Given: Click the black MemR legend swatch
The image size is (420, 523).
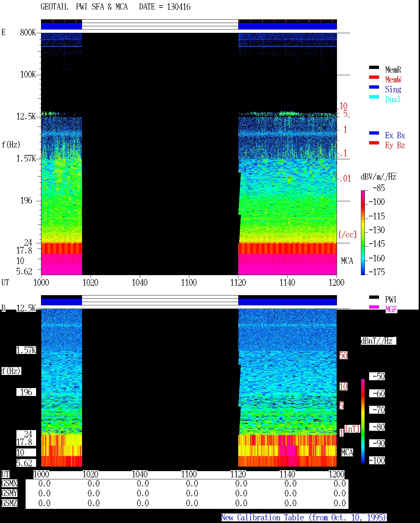Looking at the screenshot, I should coord(374,67).
